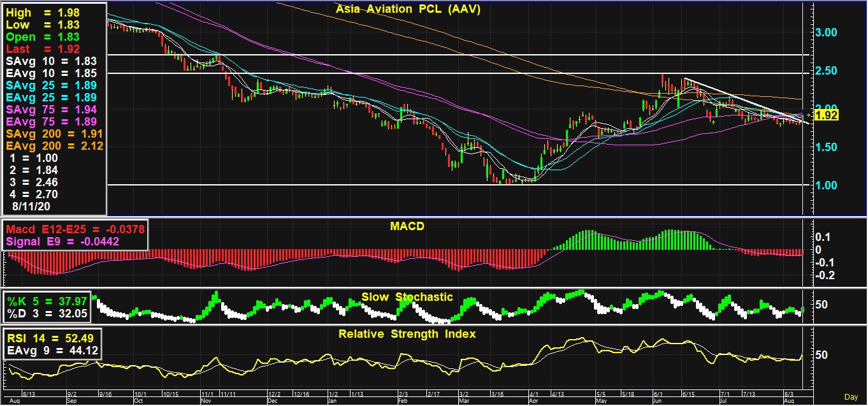Click the 1/13 date axis label
Image resolution: width=868 pixels, height=406 pixels.
click(x=356, y=395)
